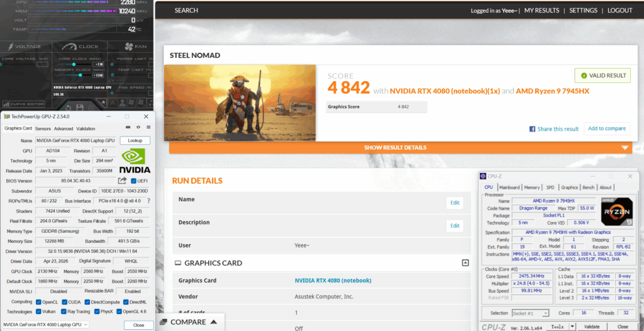Click Add to compare button
Image resolution: width=644 pixels, height=331 pixels.
(x=607, y=128)
